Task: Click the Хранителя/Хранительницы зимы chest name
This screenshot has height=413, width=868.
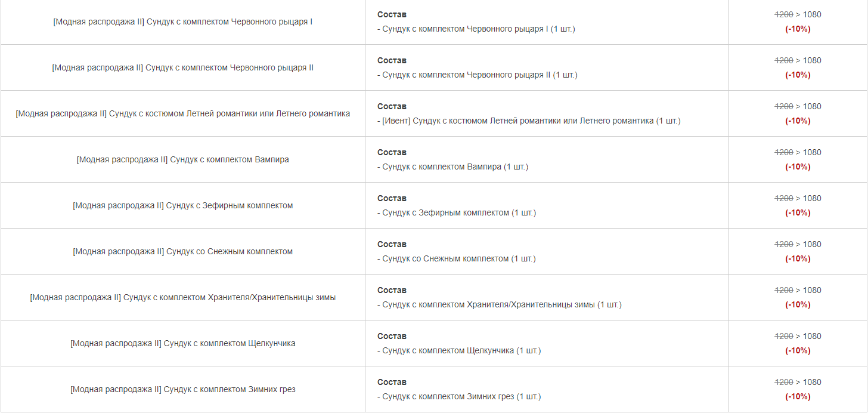Action: pos(183,297)
